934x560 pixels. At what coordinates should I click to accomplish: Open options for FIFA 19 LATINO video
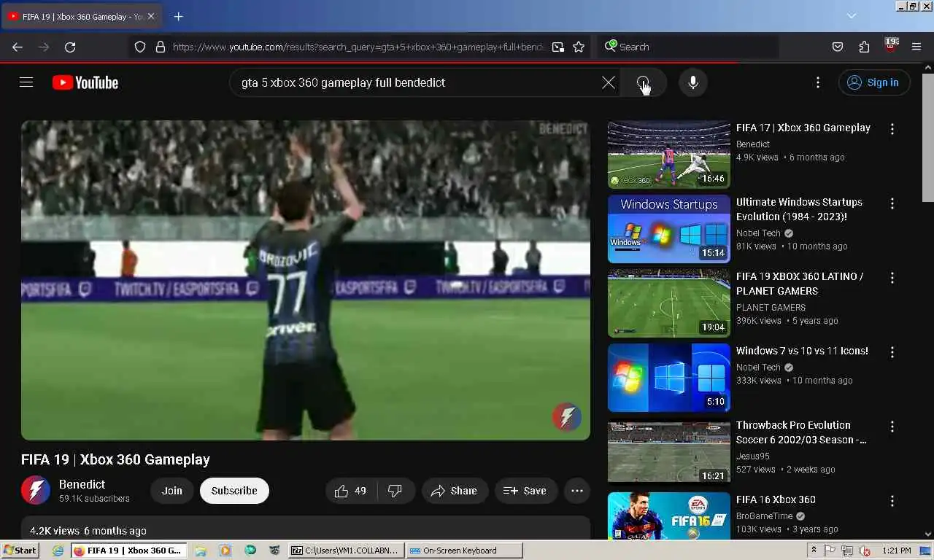click(x=892, y=278)
